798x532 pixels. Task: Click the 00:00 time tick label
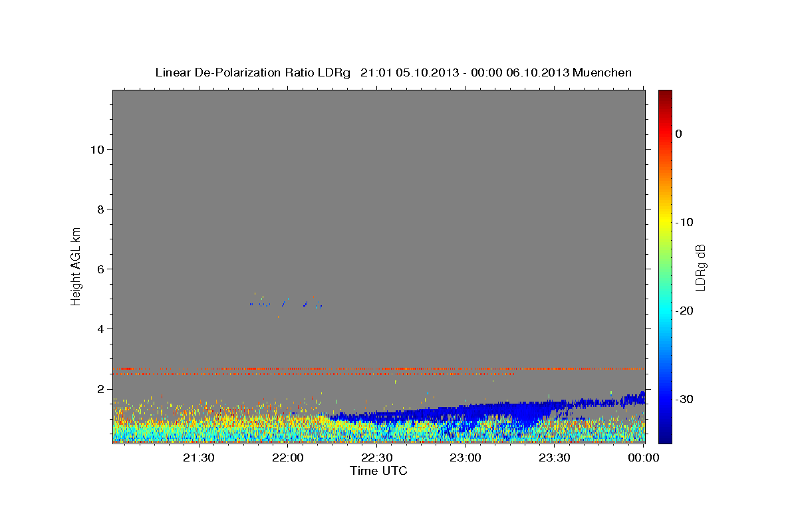pyautogui.click(x=642, y=458)
